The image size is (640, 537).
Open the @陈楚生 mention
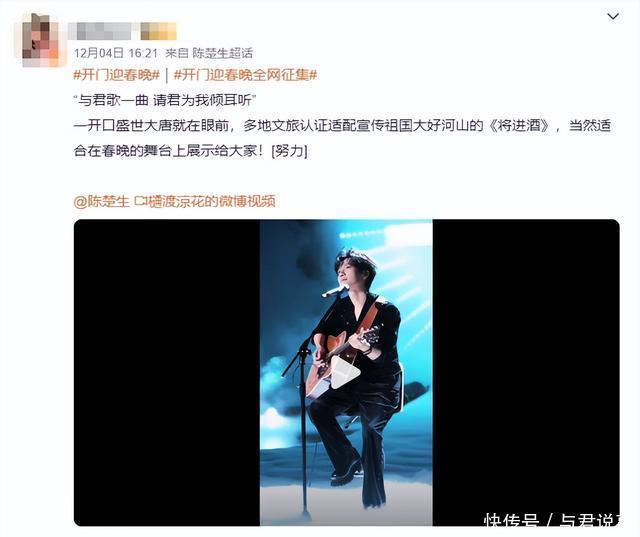tap(101, 201)
